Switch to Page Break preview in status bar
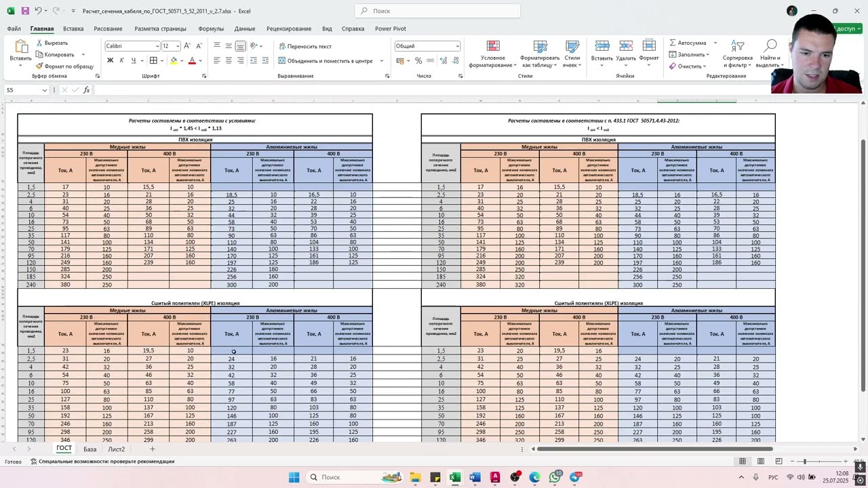 pyautogui.click(x=778, y=462)
